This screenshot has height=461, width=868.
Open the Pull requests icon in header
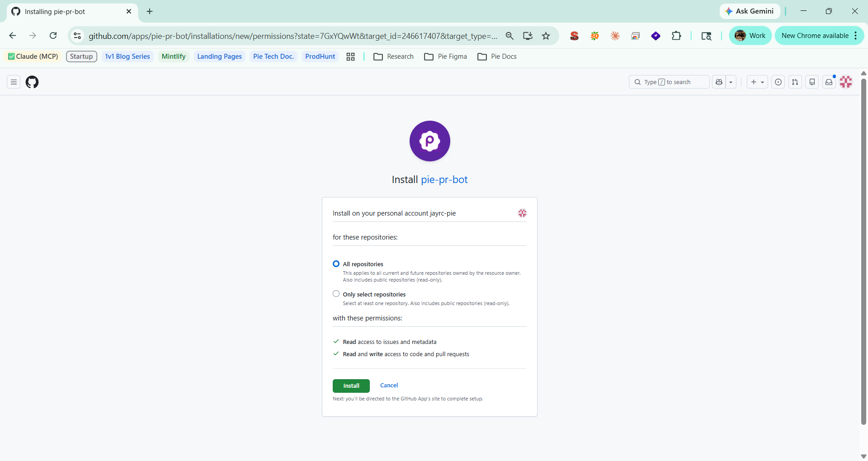tap(795, 82)
